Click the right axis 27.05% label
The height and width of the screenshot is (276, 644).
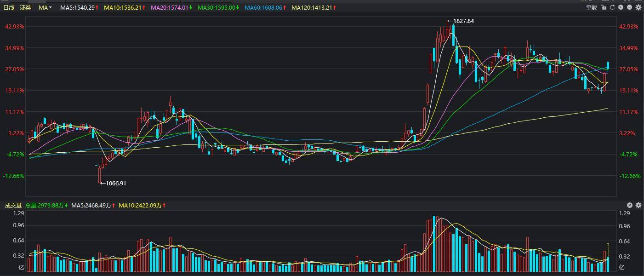coord(629,69)
